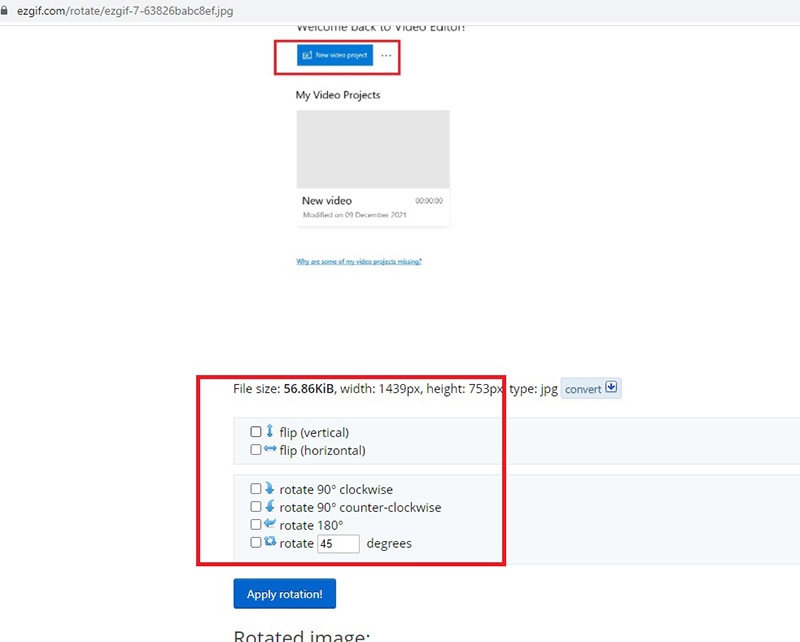Click the New video project button in image

(x=335, y=55)
